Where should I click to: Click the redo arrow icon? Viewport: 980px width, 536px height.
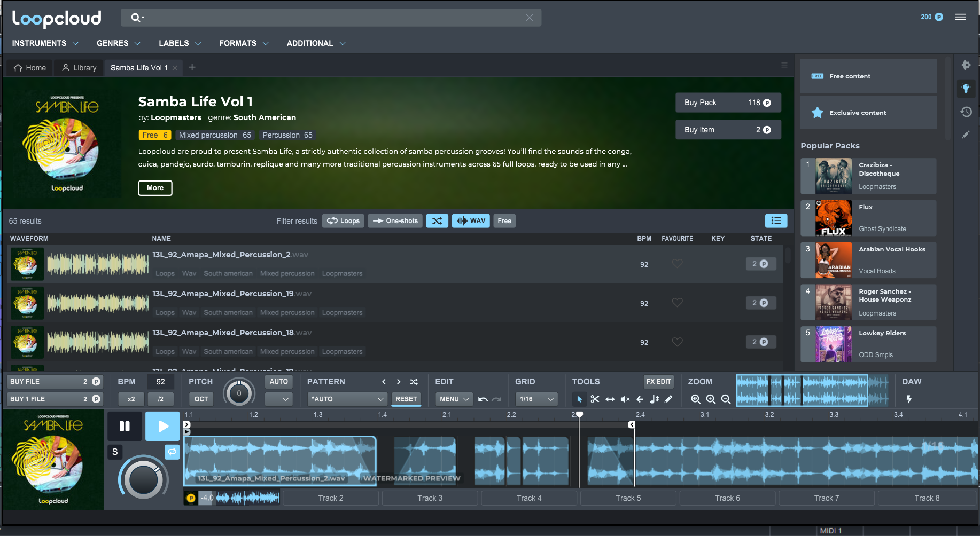pyautogui.click(x=497, y=399)
